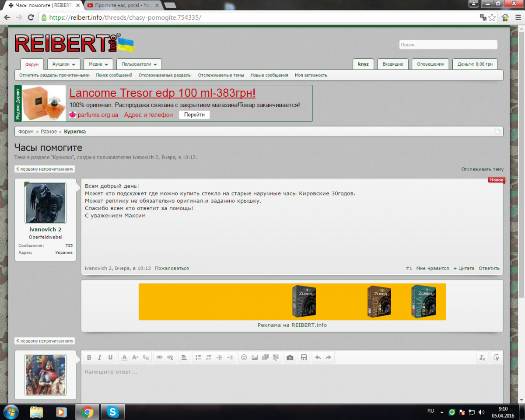Open Моя активность
This screenshot has height=420, width=525.
(x=311, y=75)
